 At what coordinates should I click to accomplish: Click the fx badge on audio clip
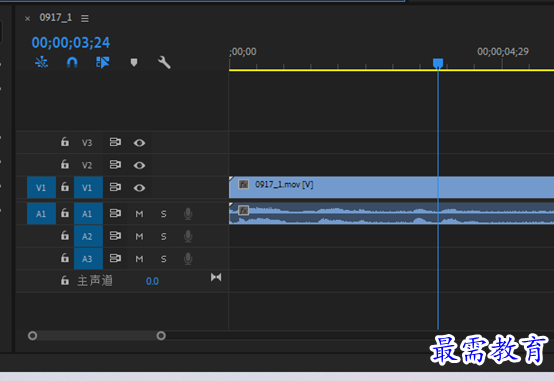point(243,210)
